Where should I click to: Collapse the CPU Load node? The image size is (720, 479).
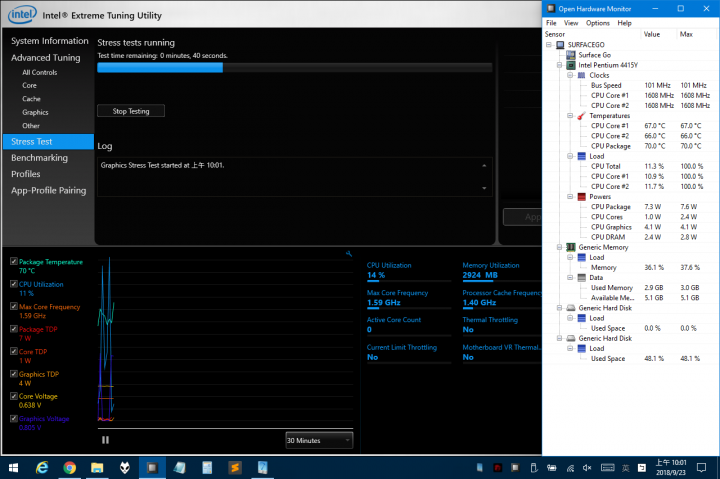[570, 156]
